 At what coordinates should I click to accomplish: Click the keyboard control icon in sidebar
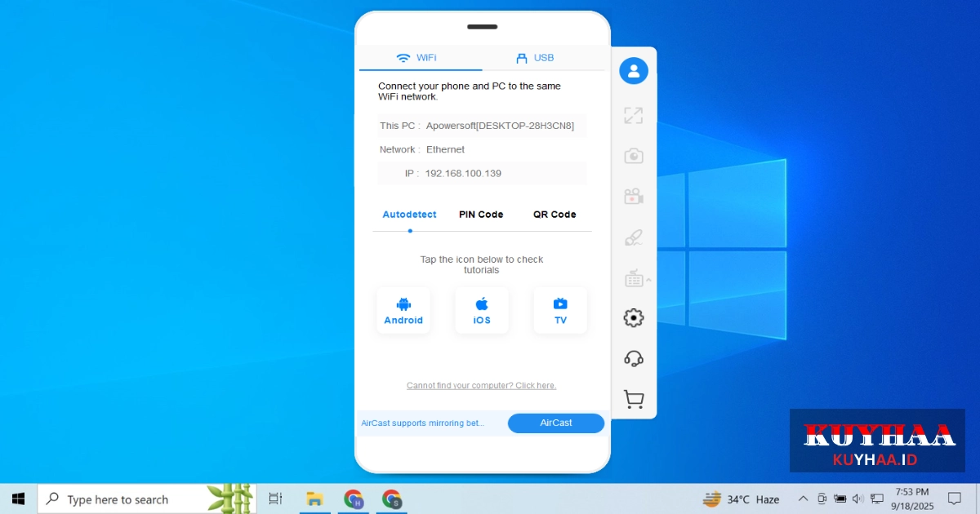(634, 279)
